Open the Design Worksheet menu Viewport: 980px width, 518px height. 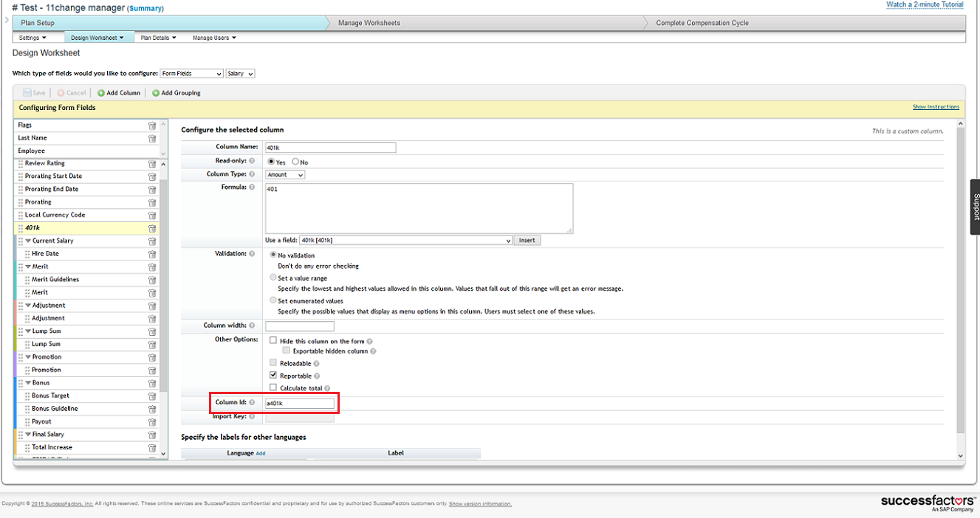tap(97, 38)
